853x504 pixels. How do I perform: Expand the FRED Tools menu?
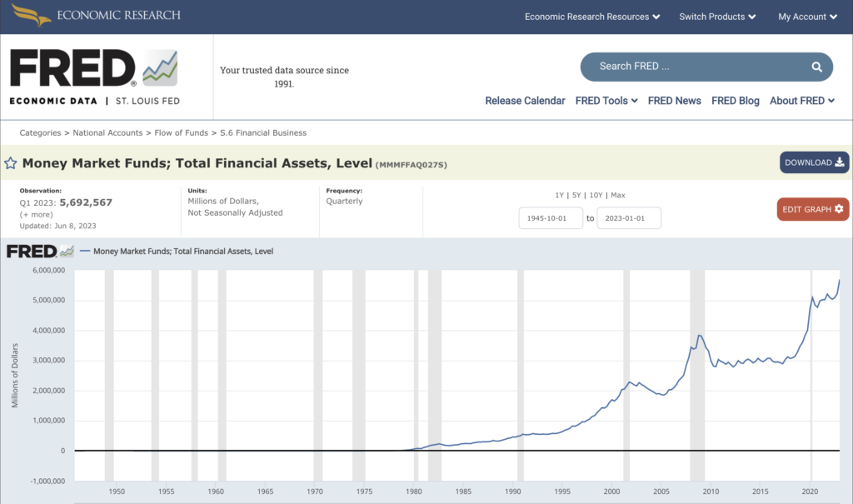coord(606,101)
